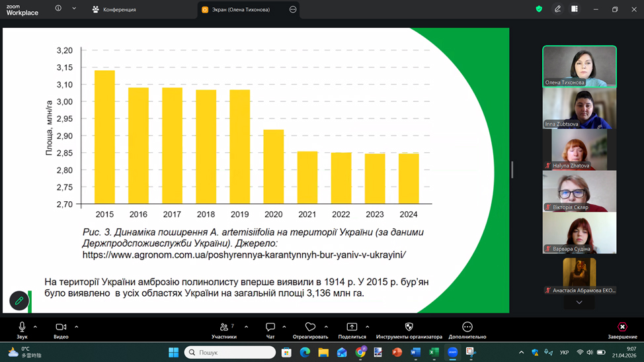Click the green annotation pencil button

pos(19,301)
